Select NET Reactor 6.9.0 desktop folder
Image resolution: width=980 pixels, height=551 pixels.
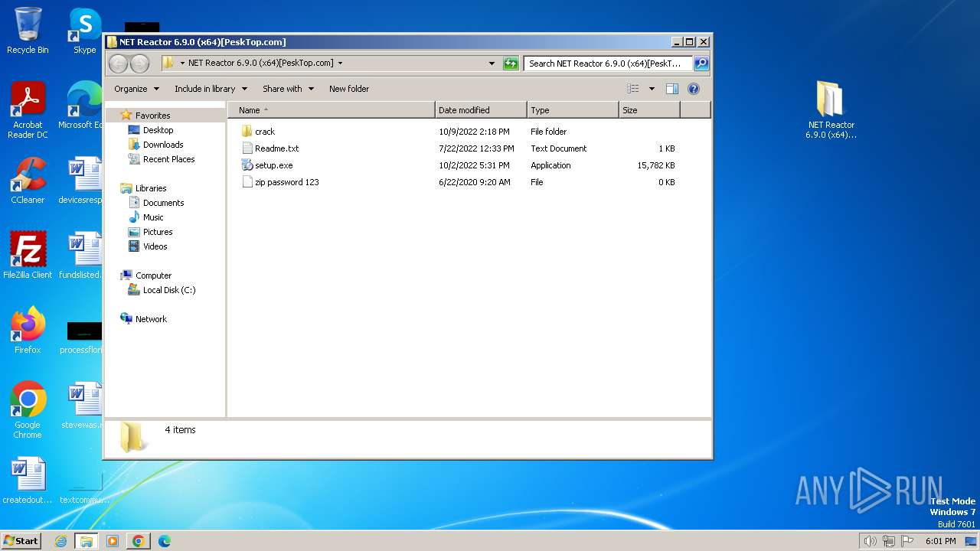831,110
